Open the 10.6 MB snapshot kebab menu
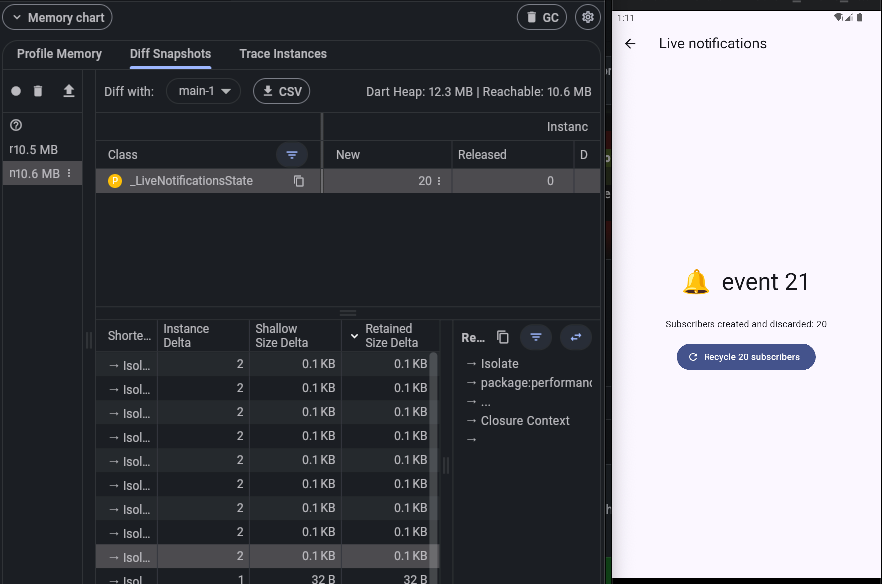Screen dimensions: 882x584 69,173
